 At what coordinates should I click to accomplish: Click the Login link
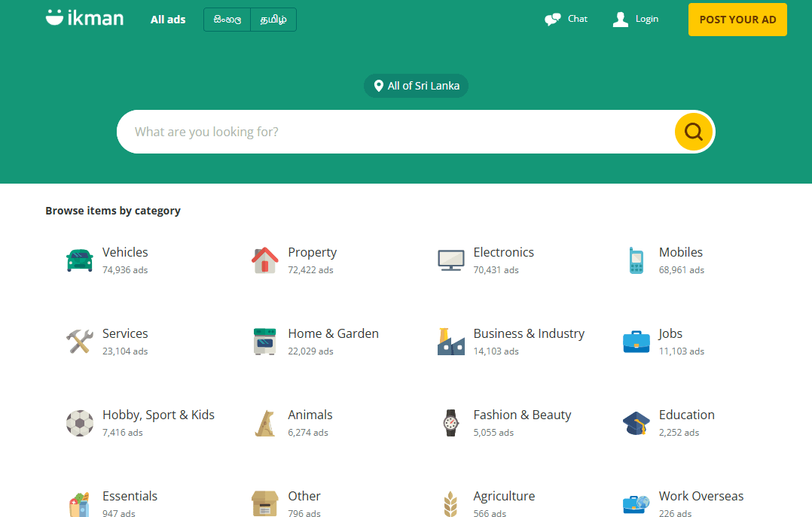[x=636, y=19]
